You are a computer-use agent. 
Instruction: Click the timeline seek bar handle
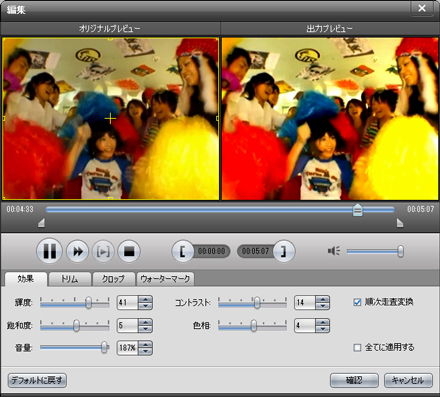point(358,210)
